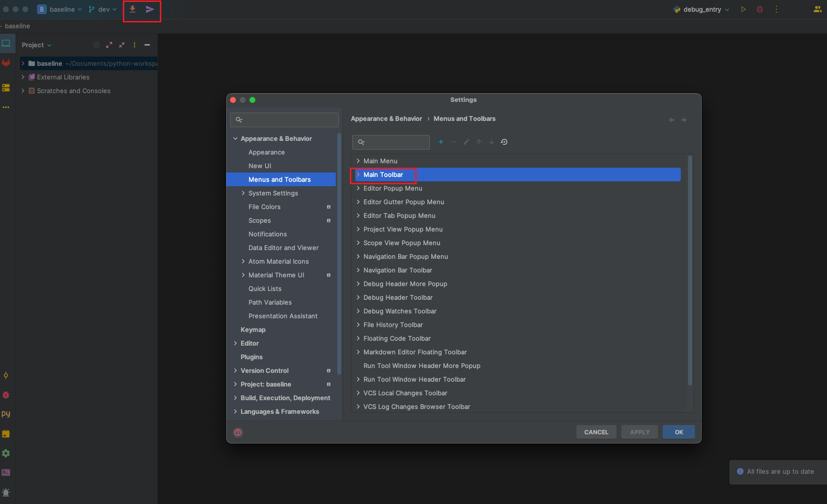Open the GitLab tool window icon
The width and height of the screenshot is (827, 504).
(6, 63)
